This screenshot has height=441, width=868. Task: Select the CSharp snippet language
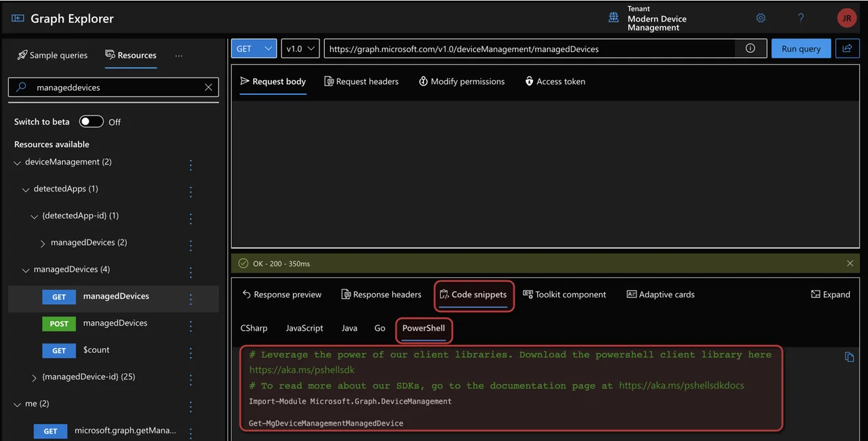[254, 328]
